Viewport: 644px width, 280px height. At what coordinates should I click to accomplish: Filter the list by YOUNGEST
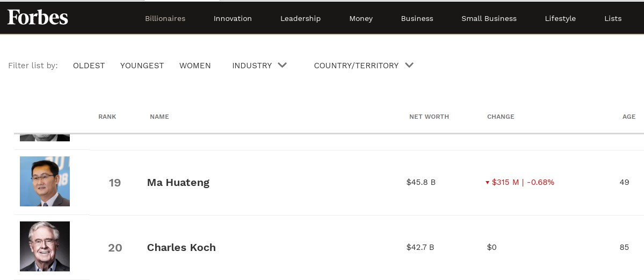(x=142, y=66)
